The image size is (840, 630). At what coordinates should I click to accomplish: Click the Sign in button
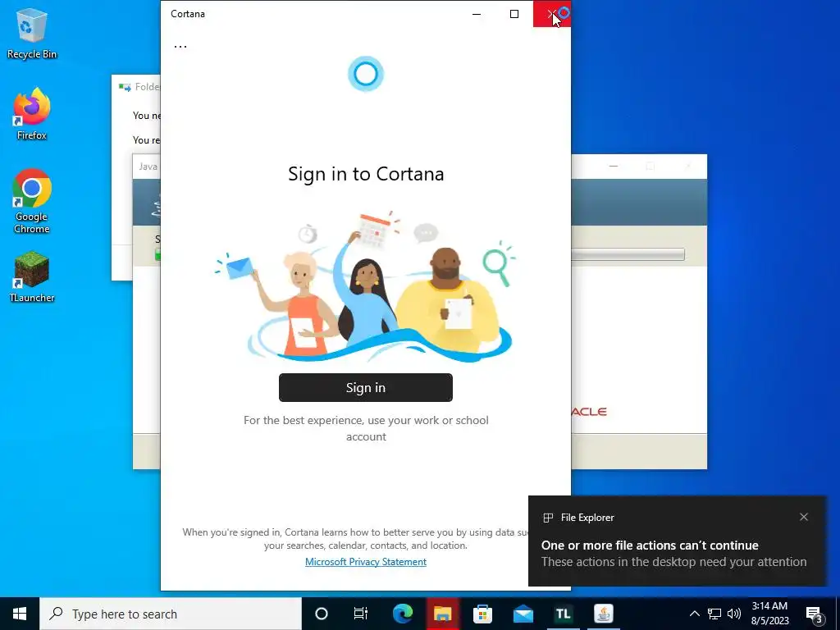point(365,387)
